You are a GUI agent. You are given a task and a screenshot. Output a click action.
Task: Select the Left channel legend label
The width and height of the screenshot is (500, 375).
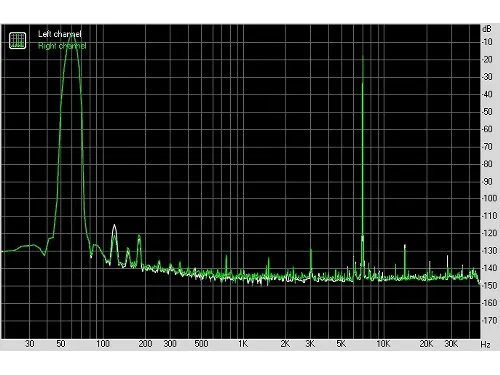60,34
